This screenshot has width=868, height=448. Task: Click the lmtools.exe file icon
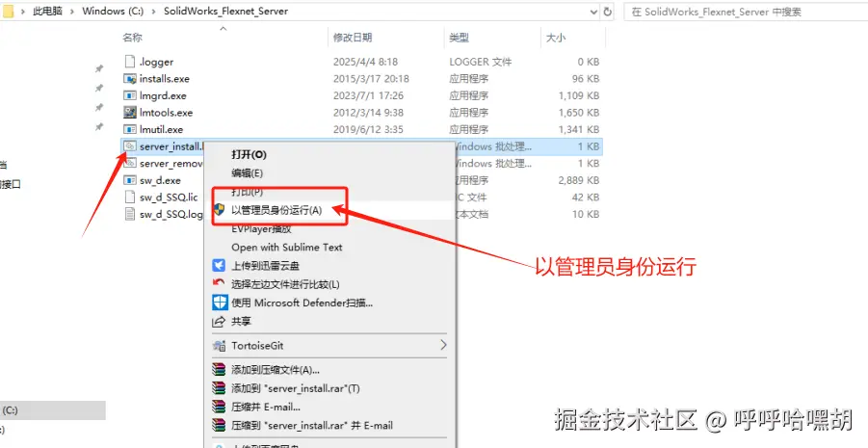click(129, 113)
